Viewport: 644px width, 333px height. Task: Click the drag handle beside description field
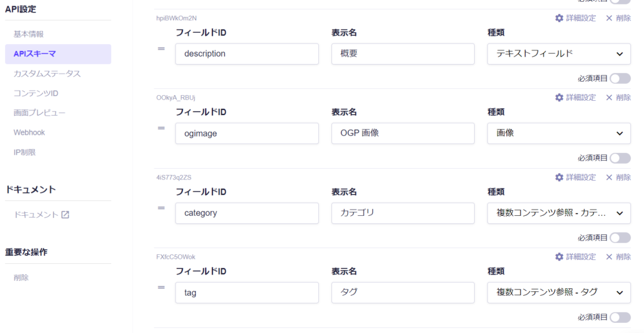tap(162, 48)
